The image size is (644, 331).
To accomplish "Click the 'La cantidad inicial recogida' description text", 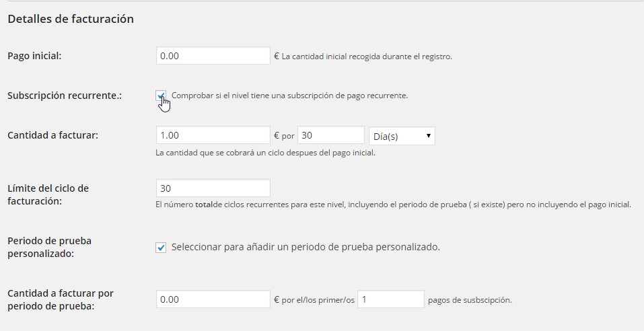I will click(x=367, y=57).
